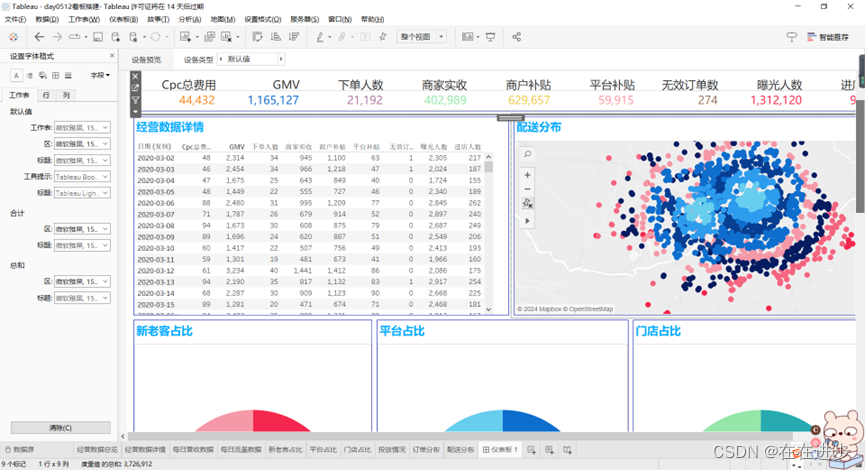Open the 设置格式(O) menu
865x470 pixels.
263,19
